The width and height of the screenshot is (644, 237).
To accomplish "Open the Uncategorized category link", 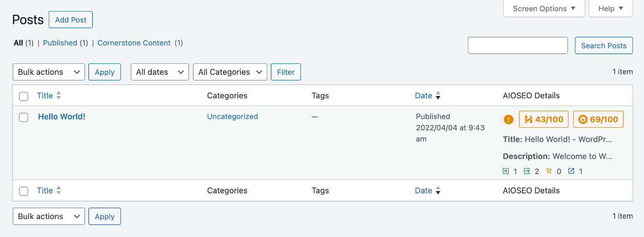I will pos(232,117).
